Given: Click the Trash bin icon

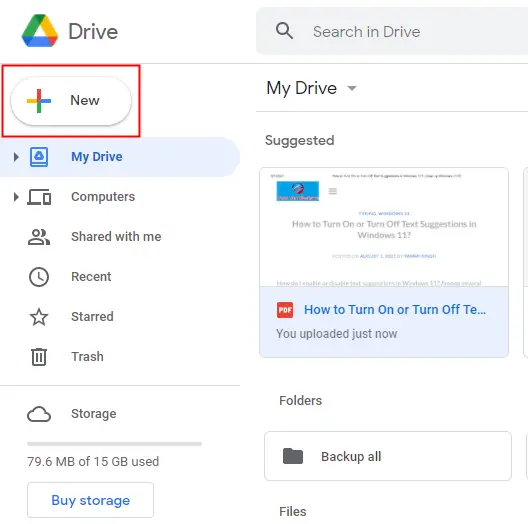Looking at the screenshot, I should click(x=39, y=357).
